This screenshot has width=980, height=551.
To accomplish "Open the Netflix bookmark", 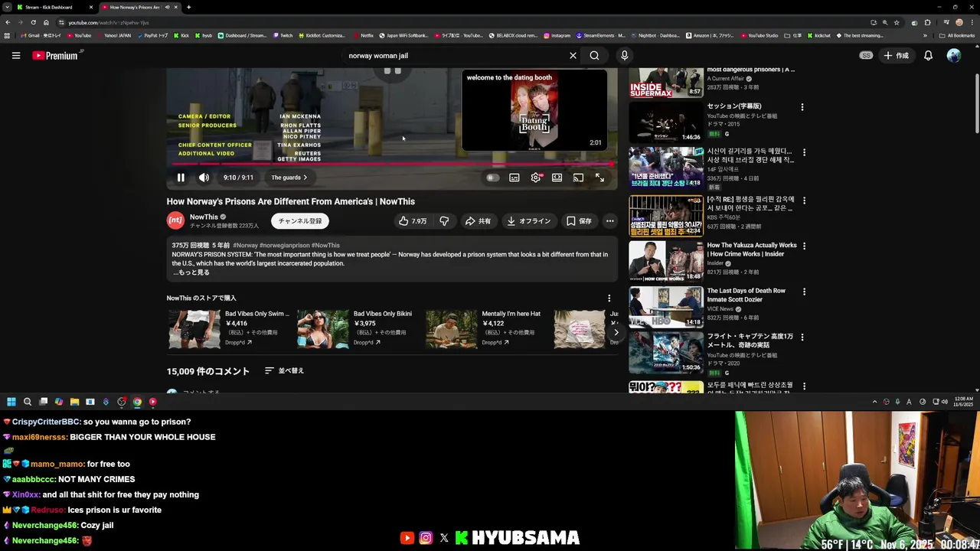I will pos(363,35).
